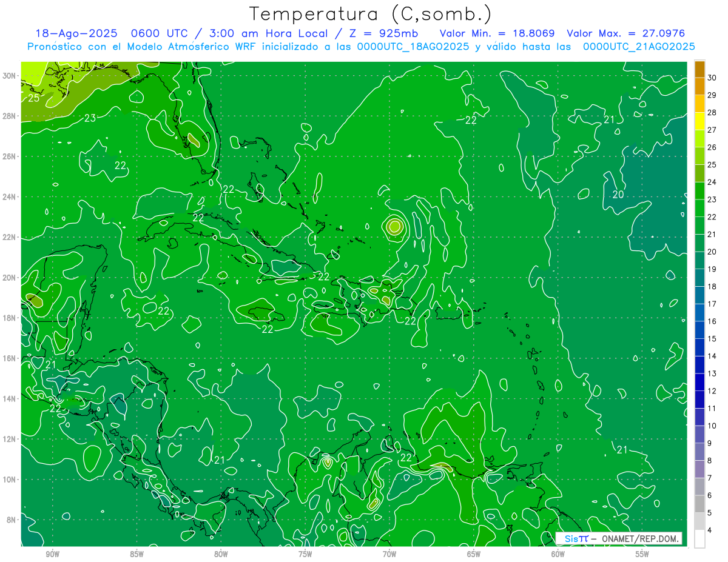Click the colorbar legend label "10"
728x562 pixels.
[712, 426]
